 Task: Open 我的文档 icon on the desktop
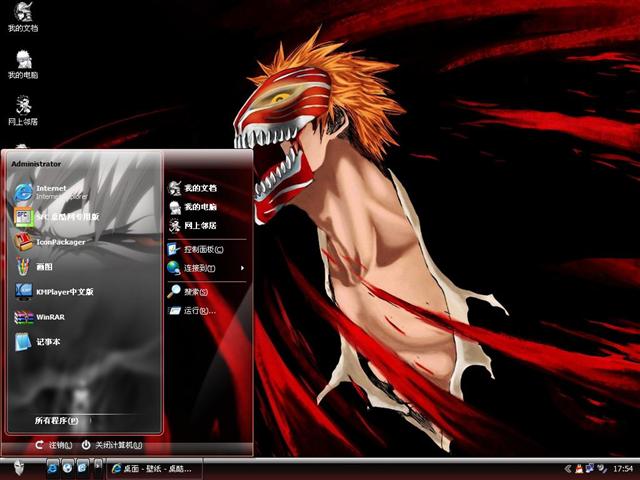pyautogui.click(x=23, y=17)
